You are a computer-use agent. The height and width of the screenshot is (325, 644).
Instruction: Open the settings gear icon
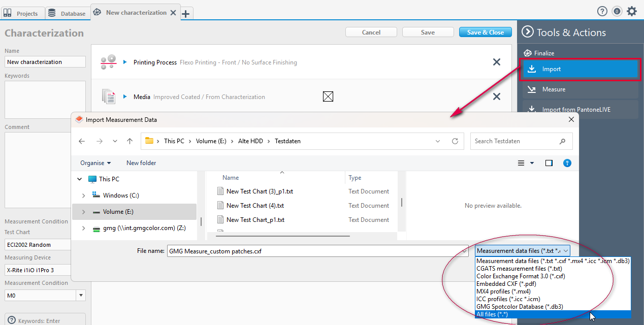click(x=631, y=11)
